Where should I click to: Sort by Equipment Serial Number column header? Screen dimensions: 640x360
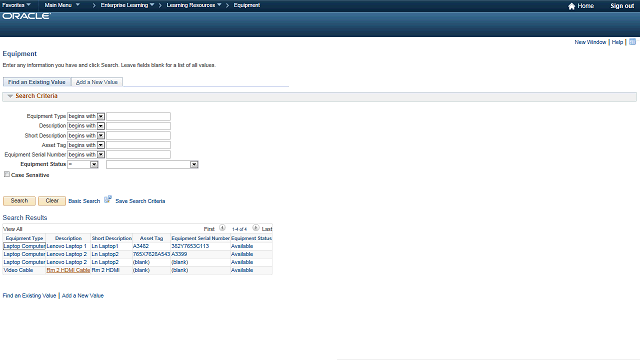201,238
